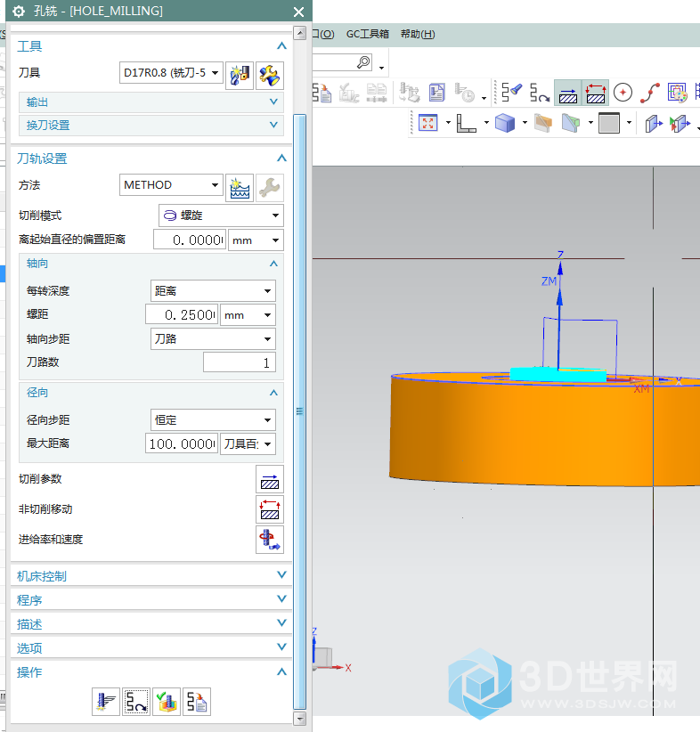Expand the 机床控制 section
The image size is (700, 732).
click(x=151, y=575)
